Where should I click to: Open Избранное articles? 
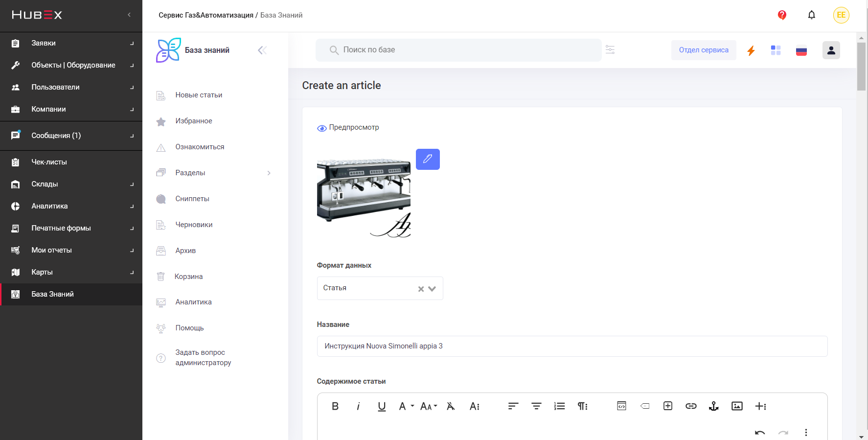point(194,121)
